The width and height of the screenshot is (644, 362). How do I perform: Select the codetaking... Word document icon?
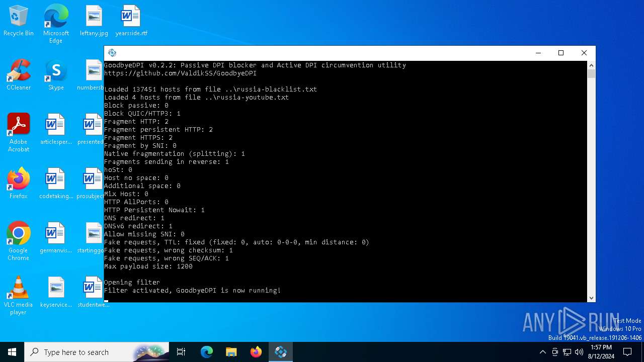56,184
